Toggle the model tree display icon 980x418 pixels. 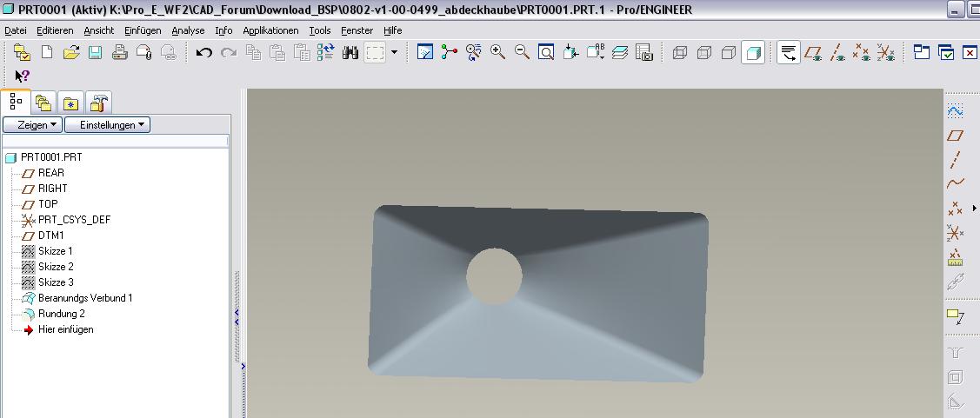click(789, 53)
